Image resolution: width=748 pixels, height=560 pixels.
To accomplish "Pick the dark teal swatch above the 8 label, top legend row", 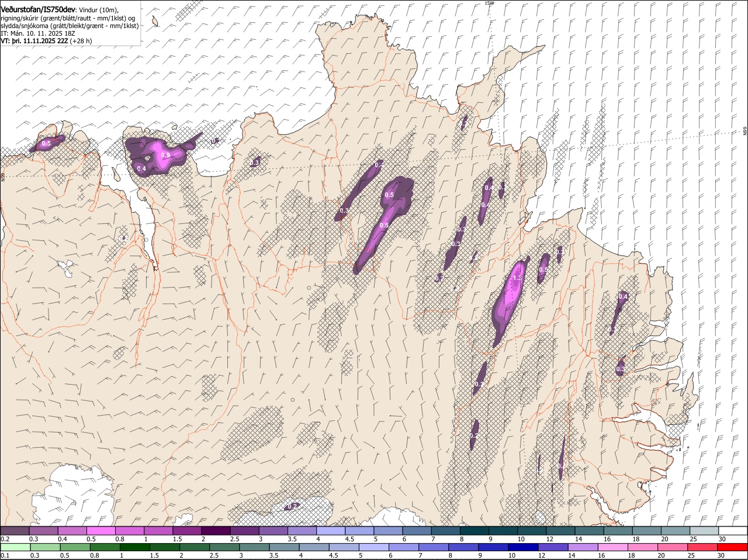I will click(475, 531).
